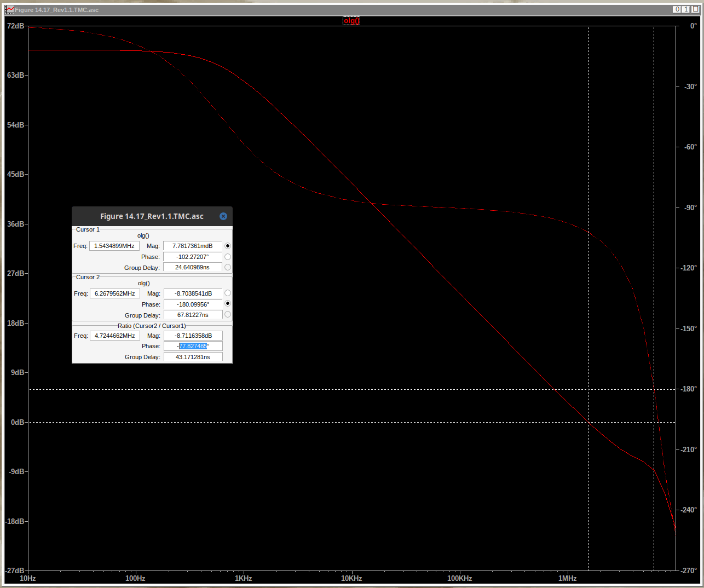Click the main window title Figure 14.17_Rev1.1.TMC.asc
Viewport: 704px width, 588px height.
point(57,10)
